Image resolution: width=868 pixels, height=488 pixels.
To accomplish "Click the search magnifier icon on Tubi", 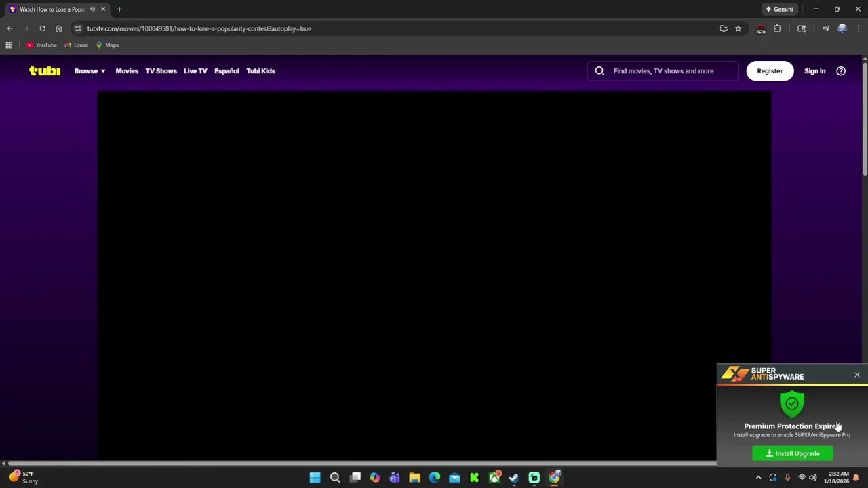I will point(599,70).
